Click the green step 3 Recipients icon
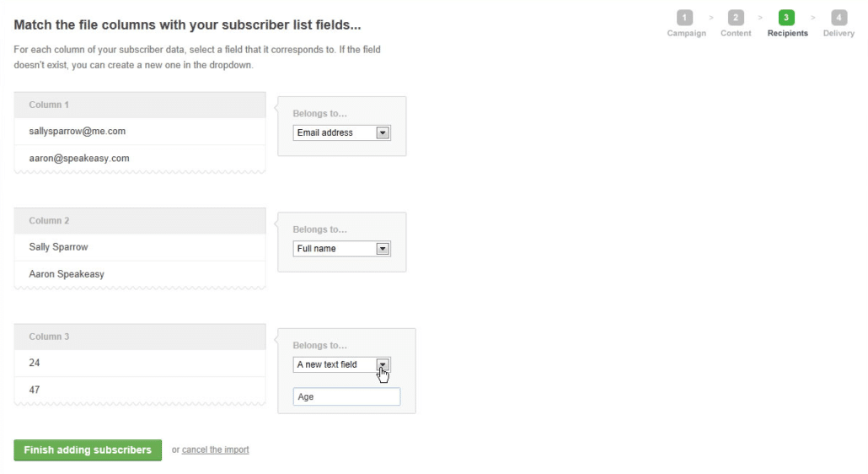 coord(786,18)
